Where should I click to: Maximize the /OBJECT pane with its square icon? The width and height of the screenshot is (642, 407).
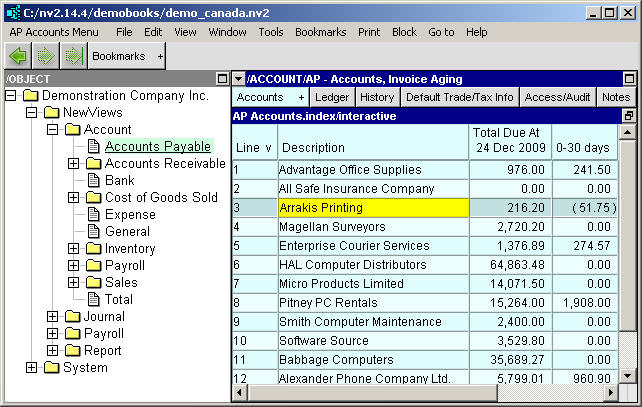pyautogui.click(x=222, y=79)
